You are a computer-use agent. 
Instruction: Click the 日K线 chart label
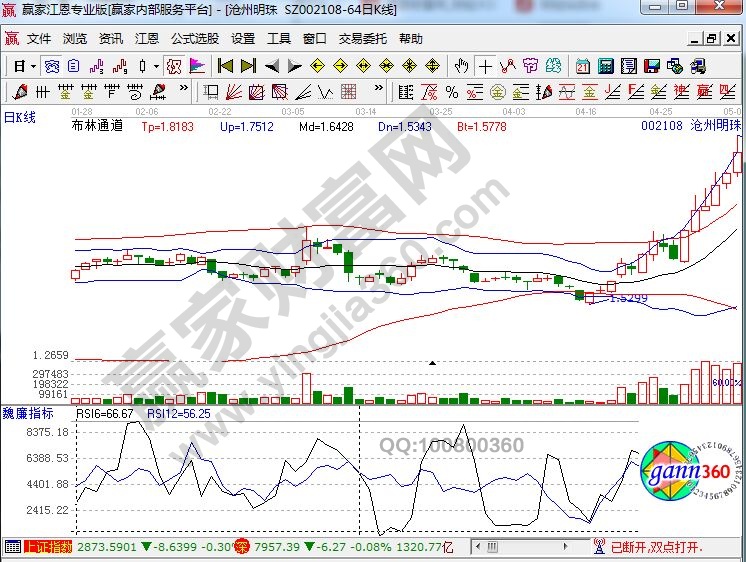point(20,118)
